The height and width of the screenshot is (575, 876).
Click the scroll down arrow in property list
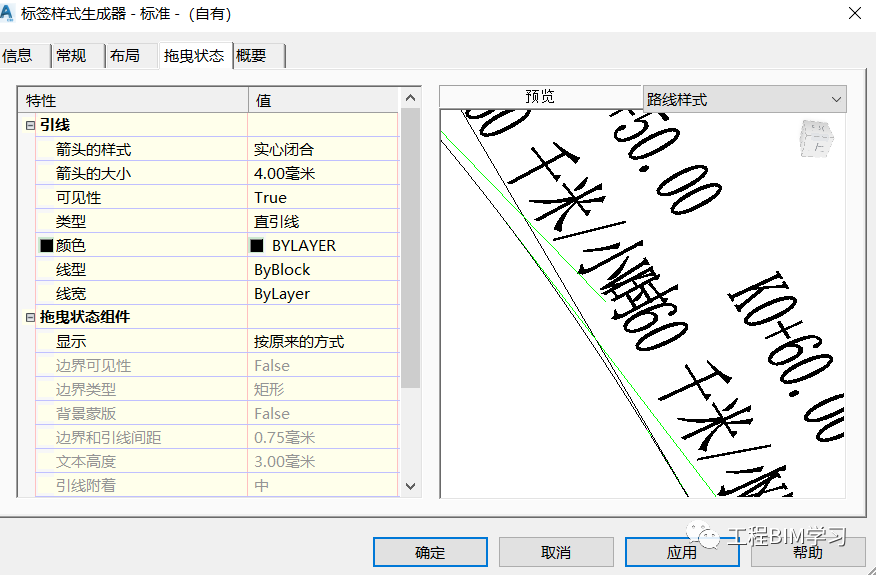click(x=411, y=486)
